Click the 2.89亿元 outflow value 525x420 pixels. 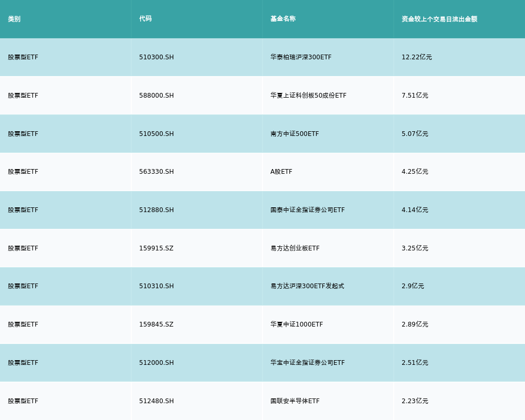pyautogui.click(x=415, y=324)
